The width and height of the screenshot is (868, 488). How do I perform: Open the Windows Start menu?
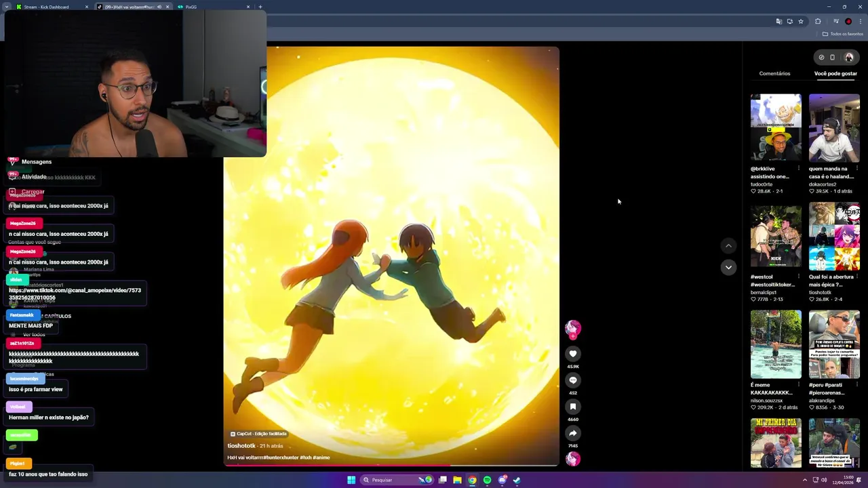click(351, 480)
